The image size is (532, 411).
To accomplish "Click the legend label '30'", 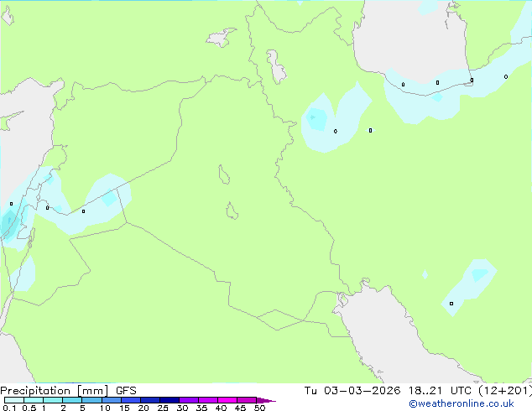I will click(x=182, y=408).
